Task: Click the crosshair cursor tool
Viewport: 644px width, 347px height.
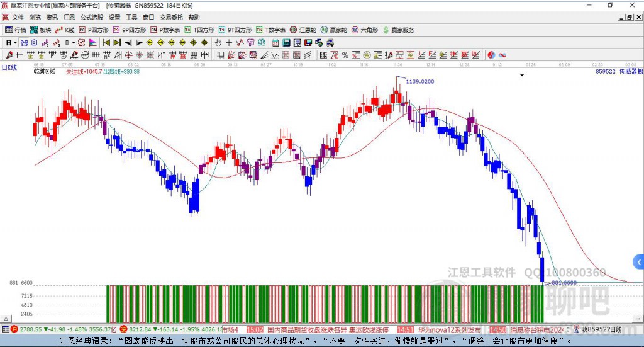Action: coord(230,43)
